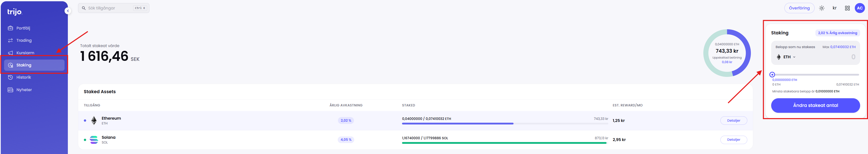Click the staking amount slider handle
Viewport: 868px width, 154px height.
click(x=772, y=75)
